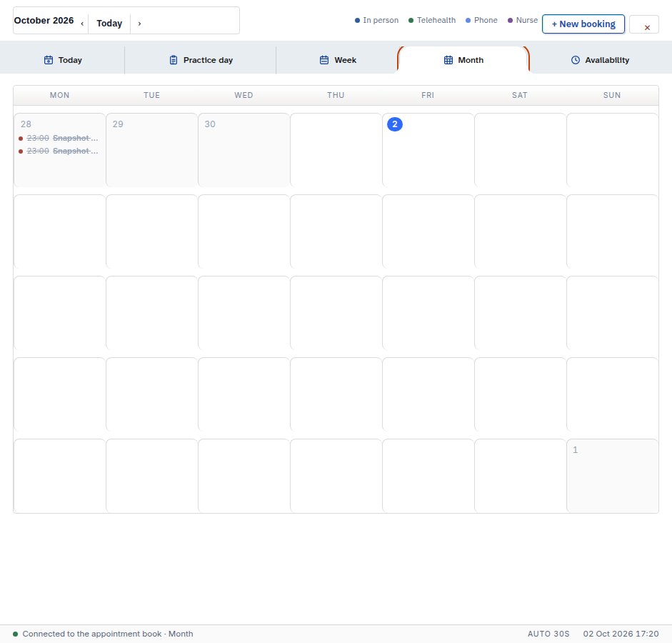Image resolution: width=672 pixels, height=643 pixels.
Task: Click the SUN column header
Action: 612,95
